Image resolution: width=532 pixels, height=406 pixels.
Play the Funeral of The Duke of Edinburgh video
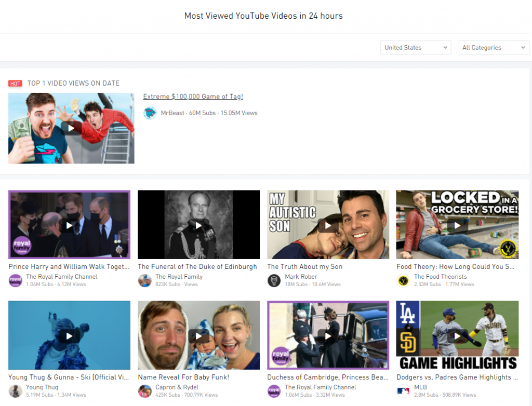pos(198,225)
